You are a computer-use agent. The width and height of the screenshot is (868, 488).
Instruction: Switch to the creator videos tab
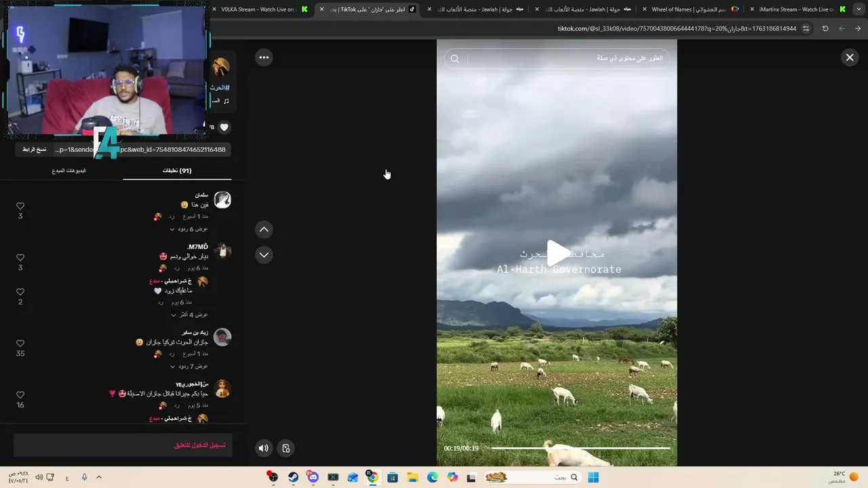(x=68, y=171)
